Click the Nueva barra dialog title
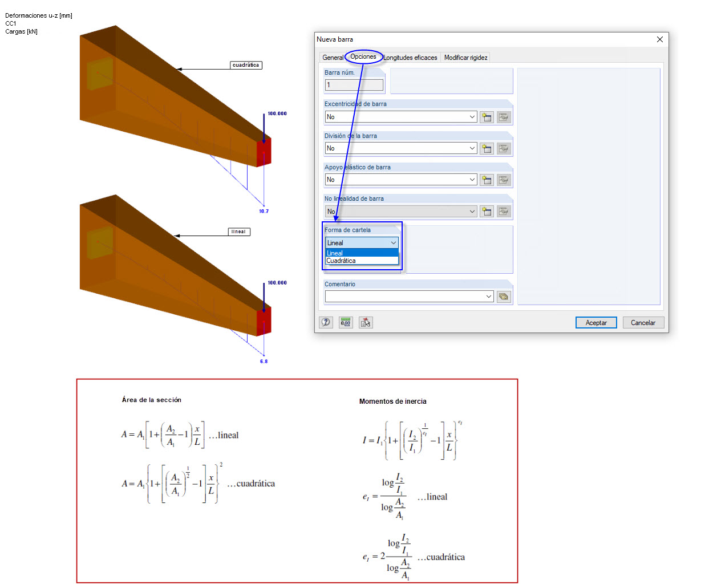709x588 pixels. click(x=335, y=39)
